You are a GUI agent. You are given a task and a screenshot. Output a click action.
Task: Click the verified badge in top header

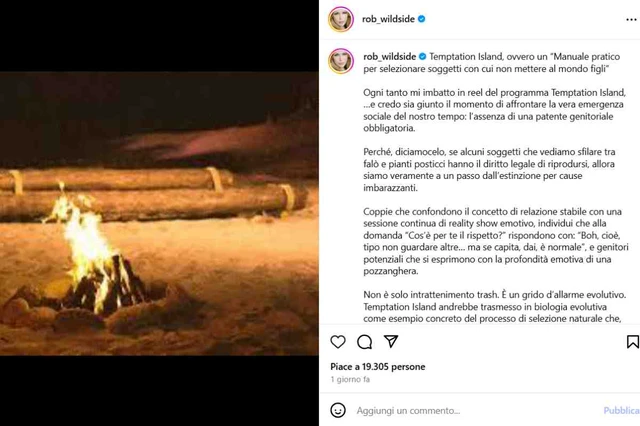(x=422, y=19)
